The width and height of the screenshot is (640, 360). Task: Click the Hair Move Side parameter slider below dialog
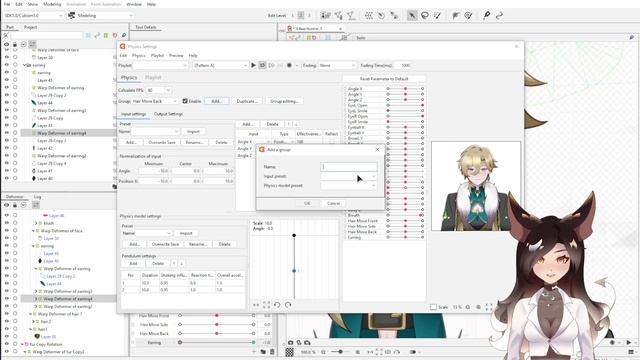(217, 324)
